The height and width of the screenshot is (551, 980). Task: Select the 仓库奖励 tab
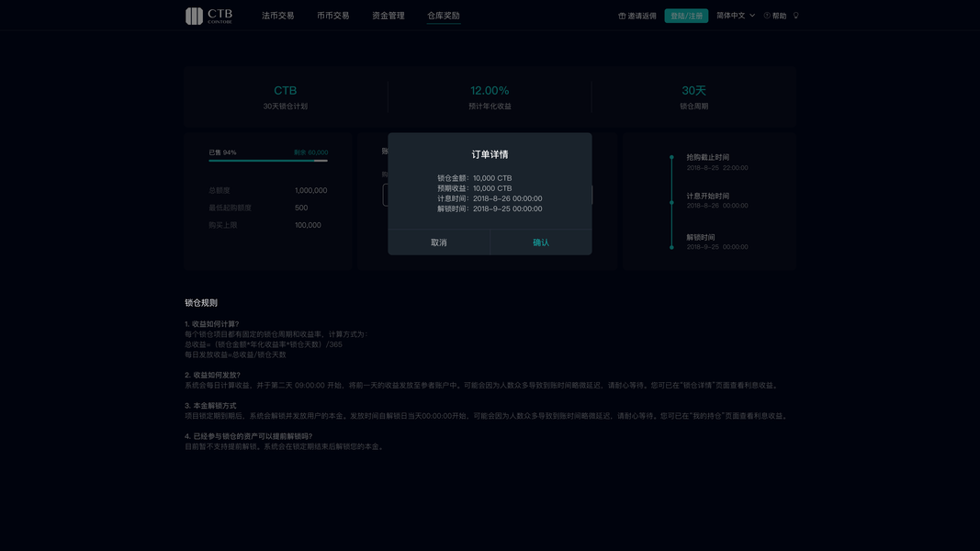click(443, 16)
